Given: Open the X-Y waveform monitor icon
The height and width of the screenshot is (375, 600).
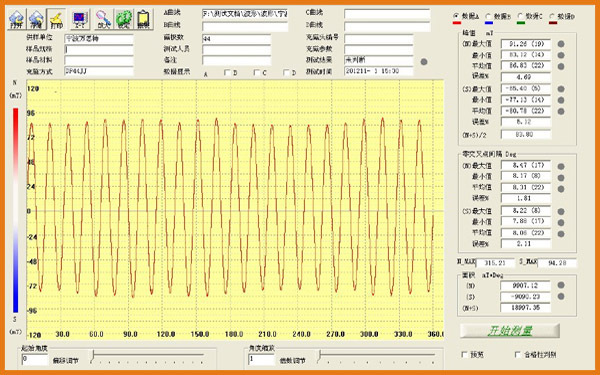Looking at the screenshot, I should click(80, 19).
